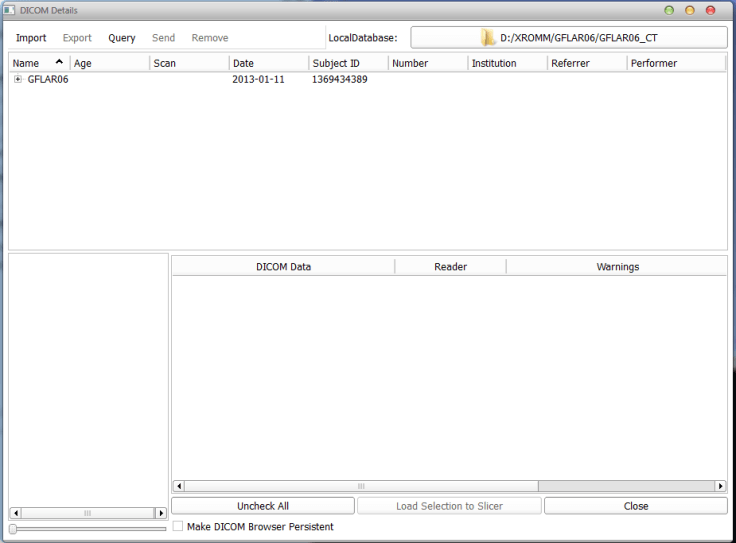The width and height of the screenshot is (736, 543).
Task: Sort by the Institution column header
Action: [507, 63]
